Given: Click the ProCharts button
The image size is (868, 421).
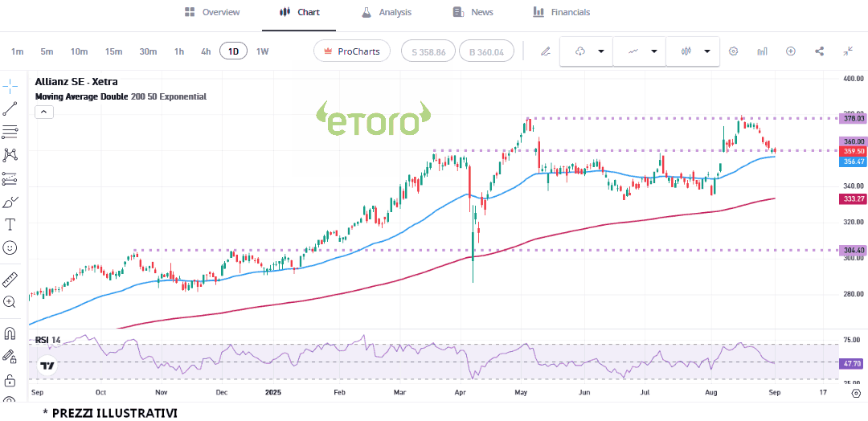Looking at the screenshot, I should (352, 51).
